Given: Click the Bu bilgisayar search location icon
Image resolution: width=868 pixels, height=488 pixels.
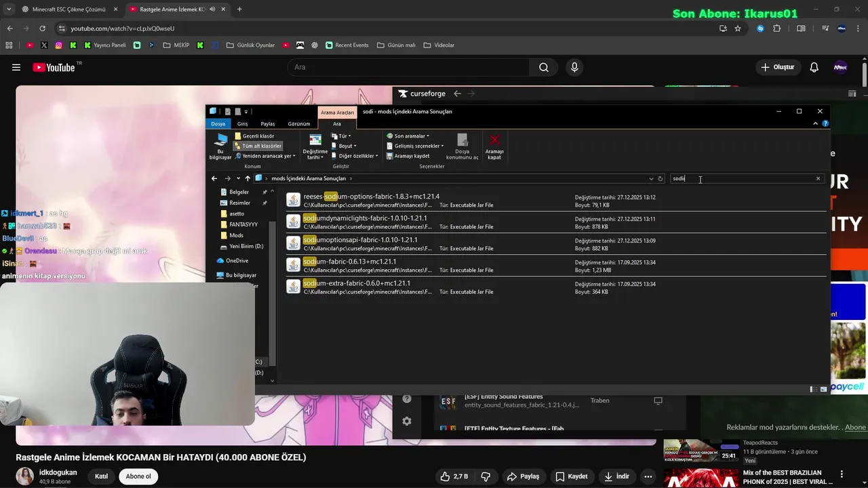Looking at the screenshot, I should (220, 146).
